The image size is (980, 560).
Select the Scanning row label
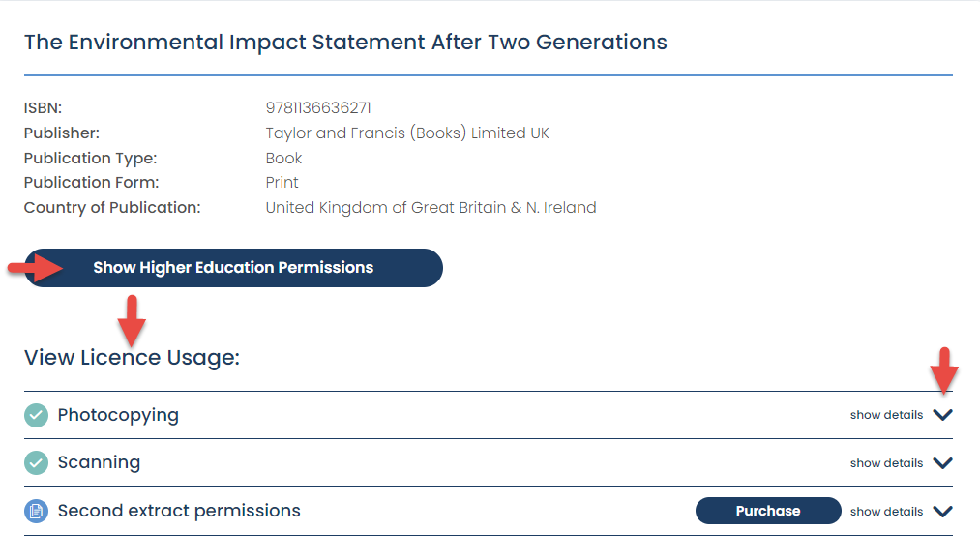(99, 462)
